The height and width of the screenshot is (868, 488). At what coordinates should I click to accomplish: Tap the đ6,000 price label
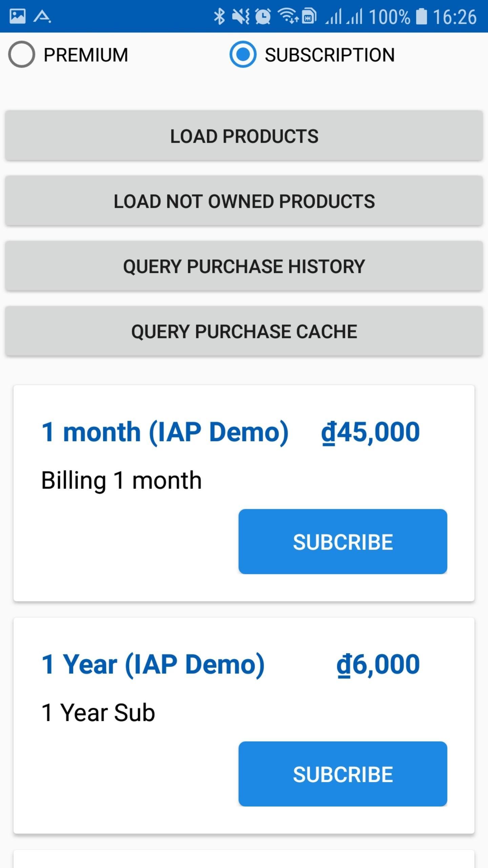378,664
